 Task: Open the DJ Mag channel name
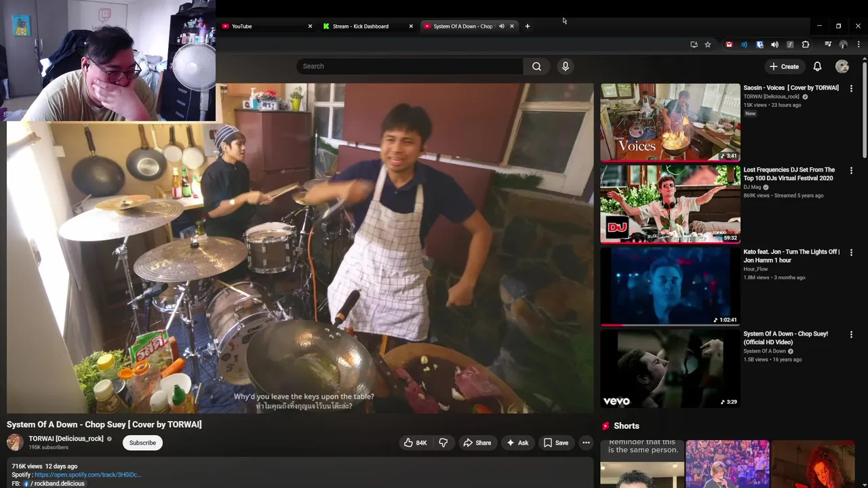pyautogui.click(x=752, y=187)
